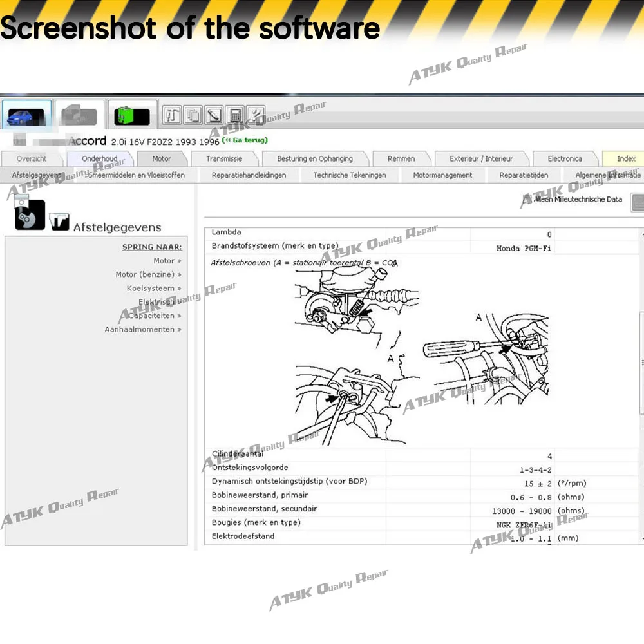
Task: Open the green fuel can module
Action: (x=132, y=115)
